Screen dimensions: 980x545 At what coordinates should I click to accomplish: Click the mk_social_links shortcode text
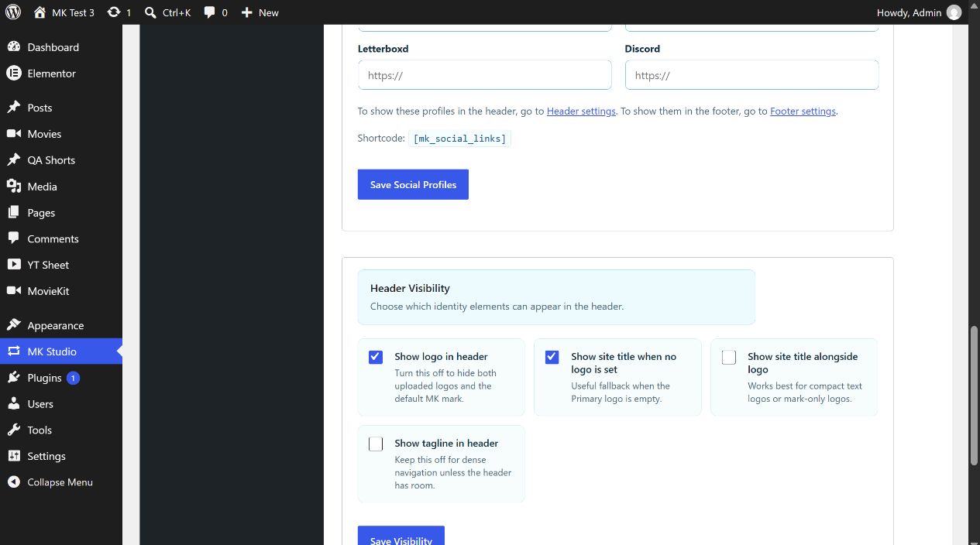[x=459, y=139]
